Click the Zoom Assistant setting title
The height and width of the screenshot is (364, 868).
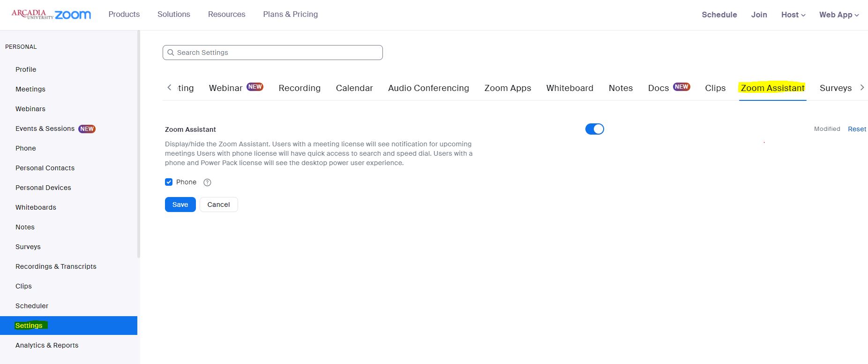(x=190, y=129)
